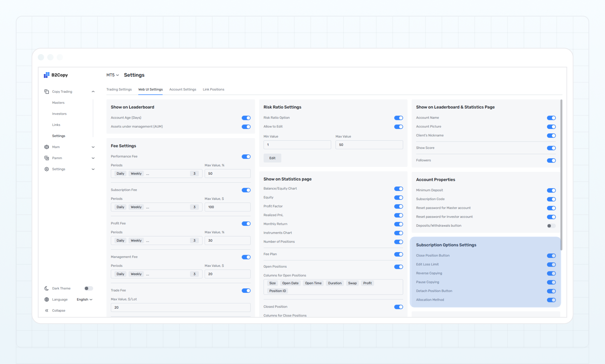Disable the Performance Fee toggle
This screenshot has height=364, width=605.
click(246, 157)
